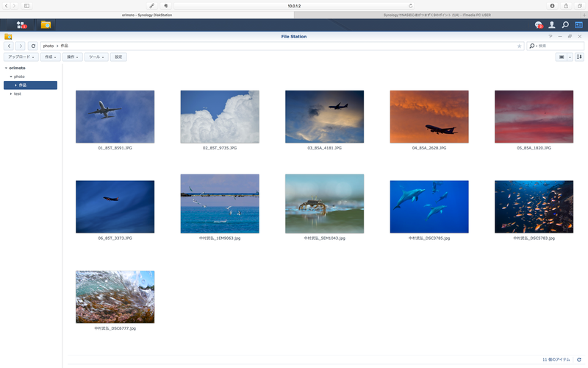Reload item count at bottom right
Viewport: 588px width, 368px height.
tap(579, 360)
